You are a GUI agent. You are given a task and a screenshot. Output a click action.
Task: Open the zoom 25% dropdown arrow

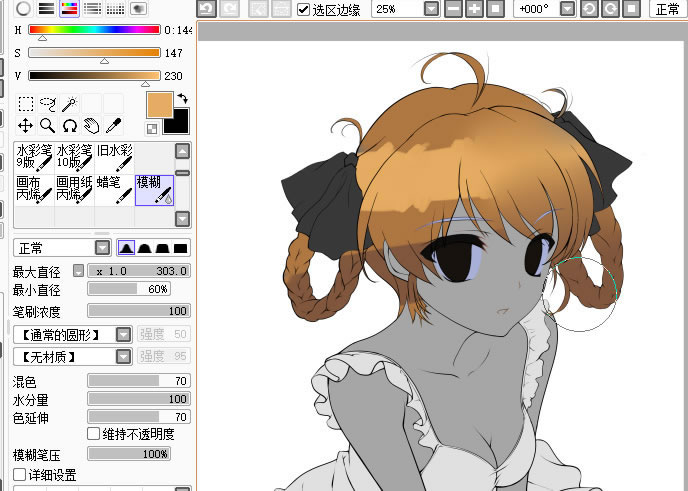tap(432, 9)
